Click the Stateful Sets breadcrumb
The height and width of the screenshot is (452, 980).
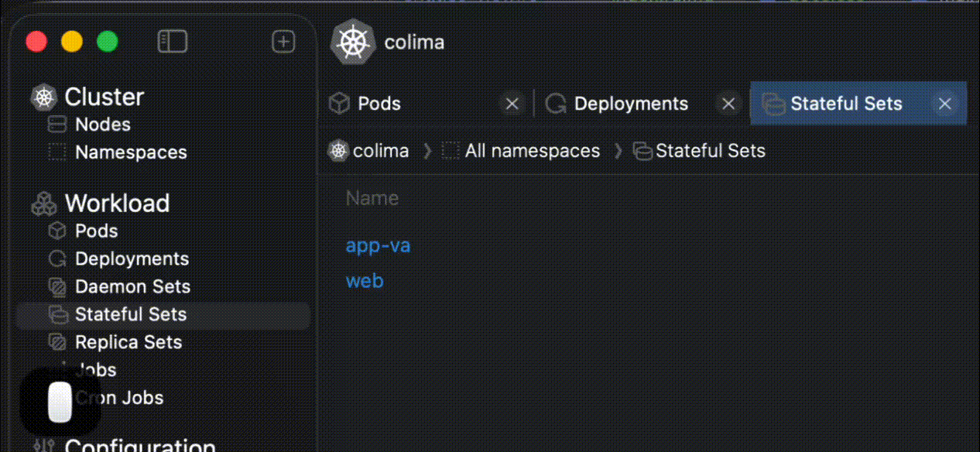(709, 151)
